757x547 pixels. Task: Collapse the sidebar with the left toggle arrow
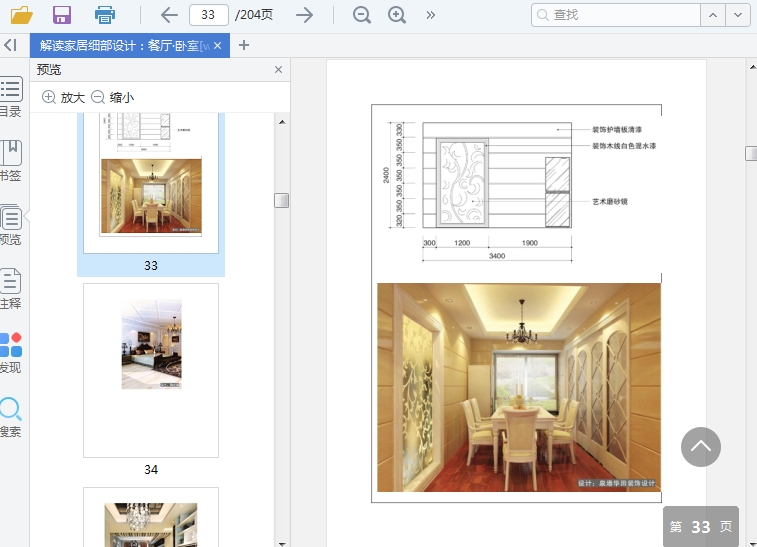tap(10, 45)
